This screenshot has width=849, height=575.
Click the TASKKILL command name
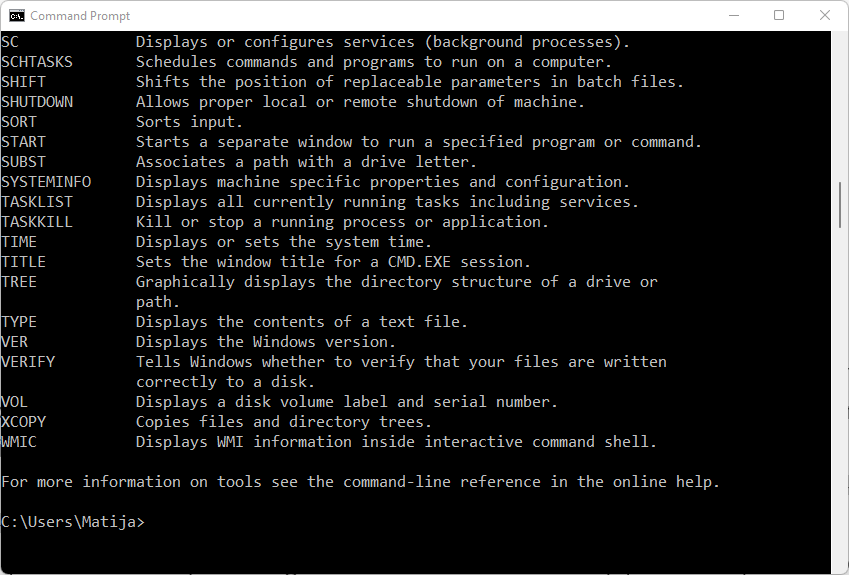point(37,222)
